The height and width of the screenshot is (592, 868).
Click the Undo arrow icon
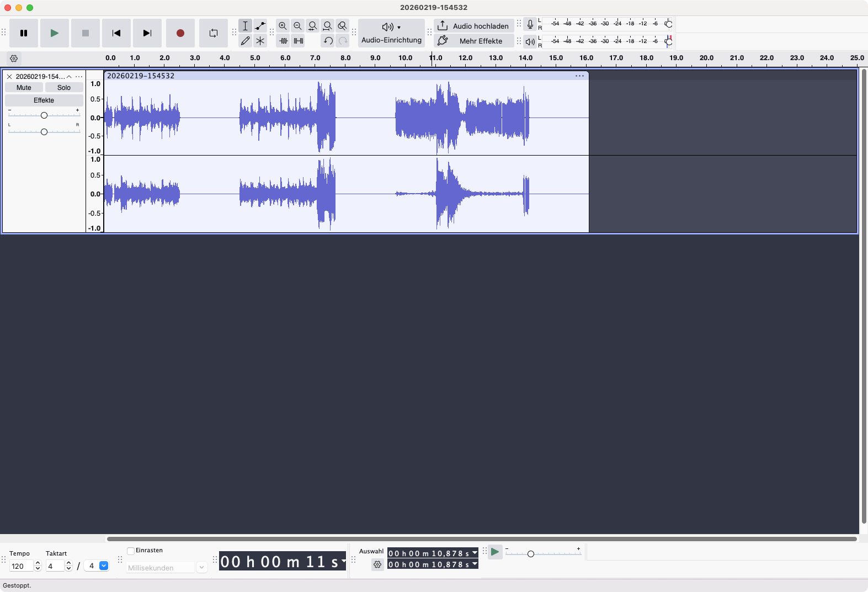(x=328, y=41)
